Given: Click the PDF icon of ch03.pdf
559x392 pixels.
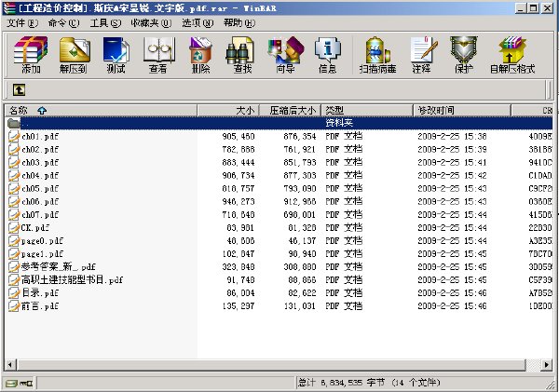Looking at the screenshot, I should click(x=14, y=163).
